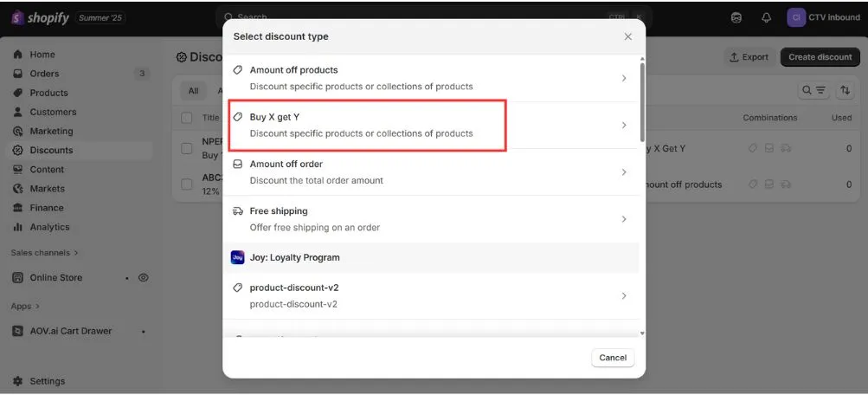The image size is (868, 395).
Task: Click chevron on Amount off products row
Action: pos(624,78)
